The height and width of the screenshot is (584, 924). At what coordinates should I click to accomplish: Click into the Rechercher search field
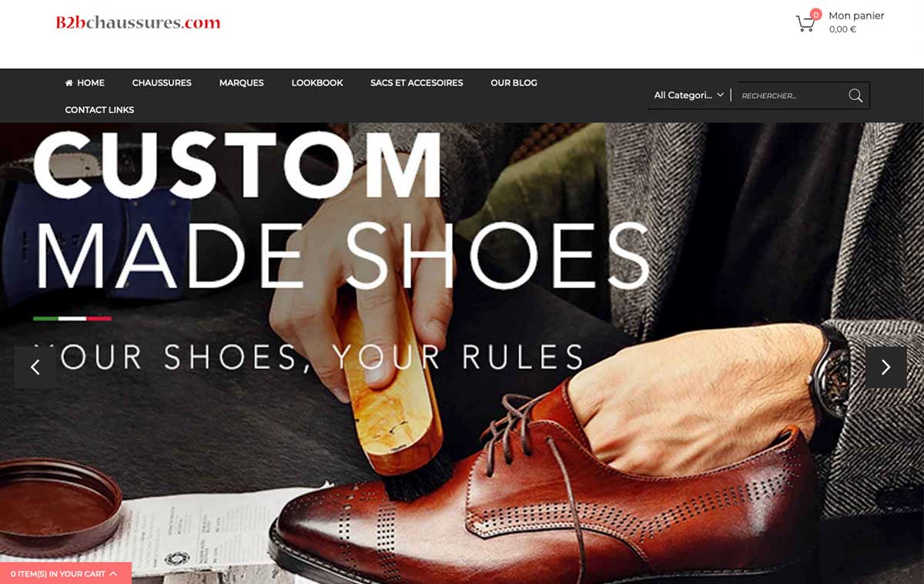coord(791,96)
